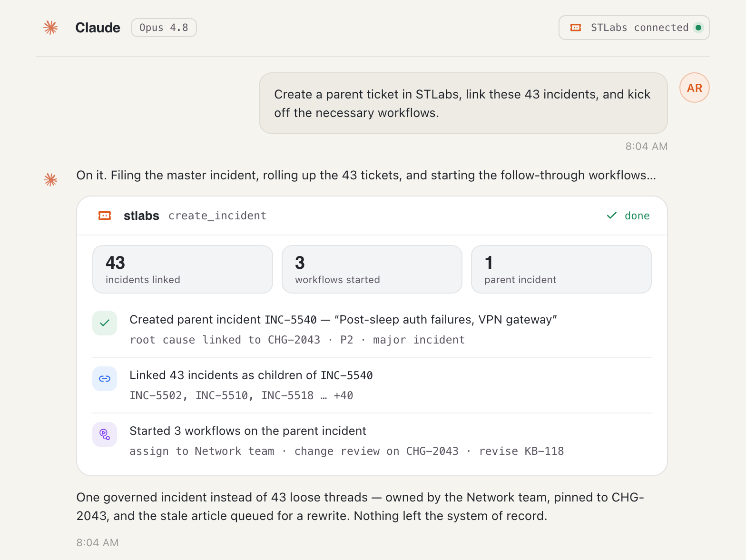Image resolution: width=746 pixels, height=560 pixels.
Task: Click the 'On it. Filing the master incident' line
Action: [366, 175]
